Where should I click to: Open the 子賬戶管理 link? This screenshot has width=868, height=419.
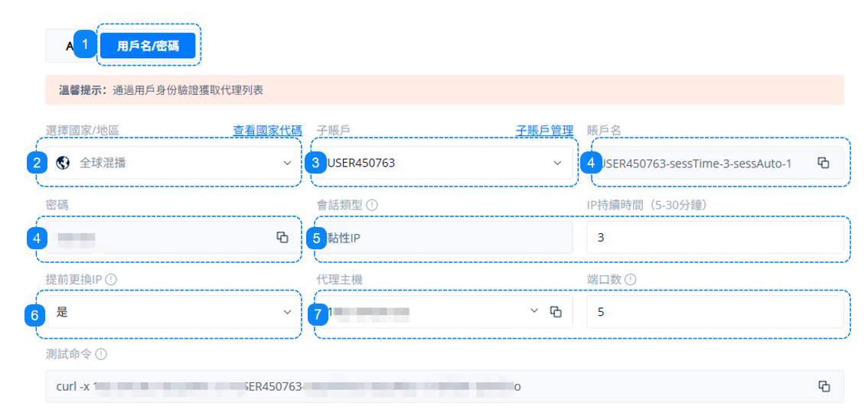tap(544, 131)
